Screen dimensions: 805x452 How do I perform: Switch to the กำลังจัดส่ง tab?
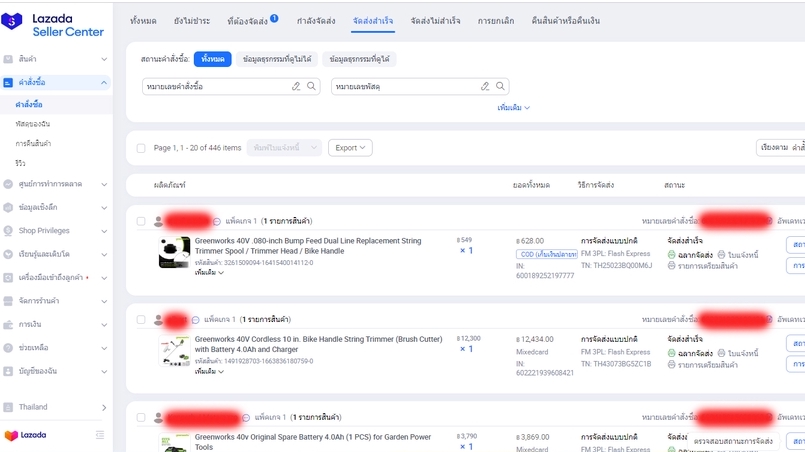pos(316,21)
